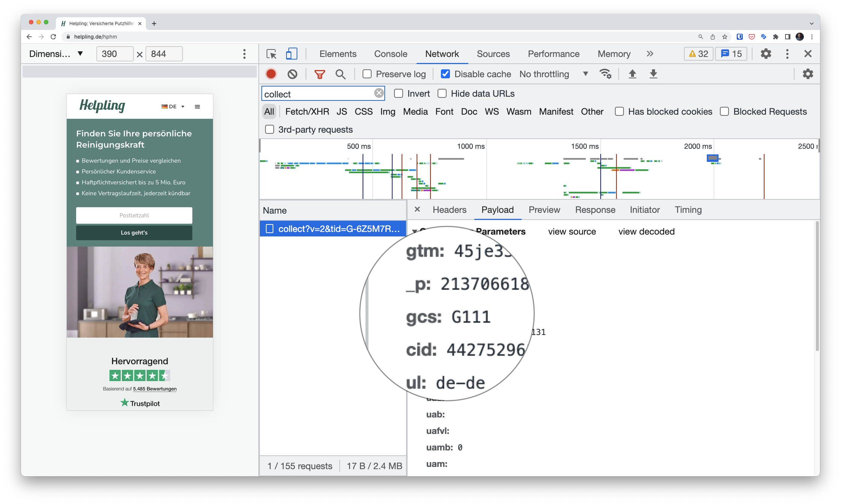This screenshot has width=841, height=504.
Task: Clear the network log with the block icon
Action: pyautogui.click(x=292, y=74)
